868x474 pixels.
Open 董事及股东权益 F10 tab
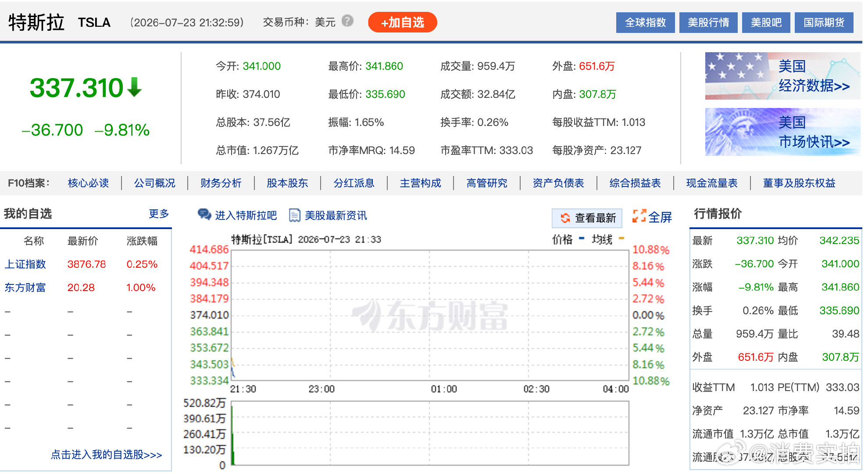tap(799, 183)
